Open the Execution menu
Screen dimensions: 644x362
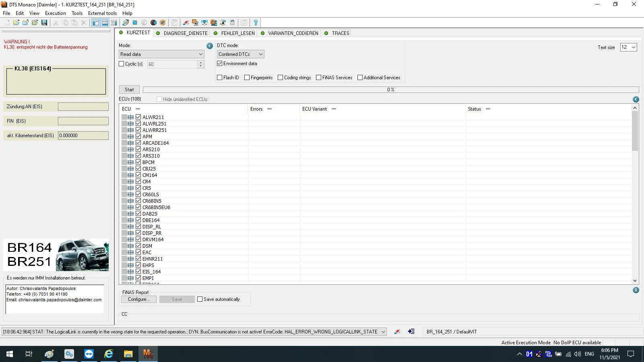[x=56, y=13]
